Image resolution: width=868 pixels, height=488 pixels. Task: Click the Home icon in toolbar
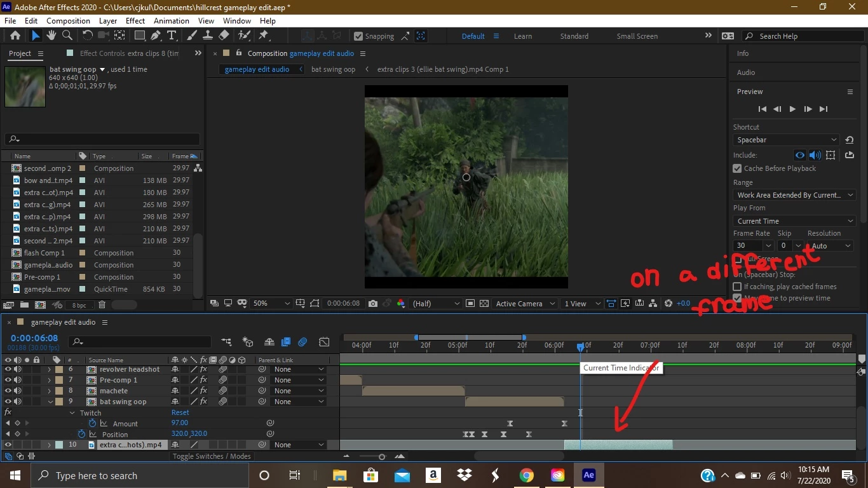tap(15, 36)
